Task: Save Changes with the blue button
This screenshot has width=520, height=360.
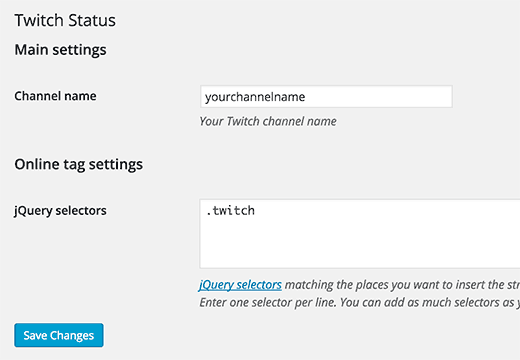Action: (x=59, y=335)
